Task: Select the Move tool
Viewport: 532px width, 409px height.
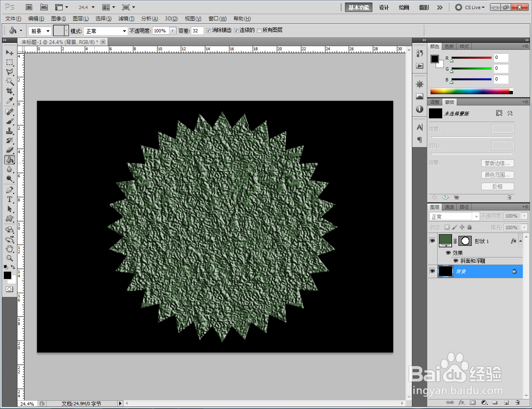Action: point(10,53)
